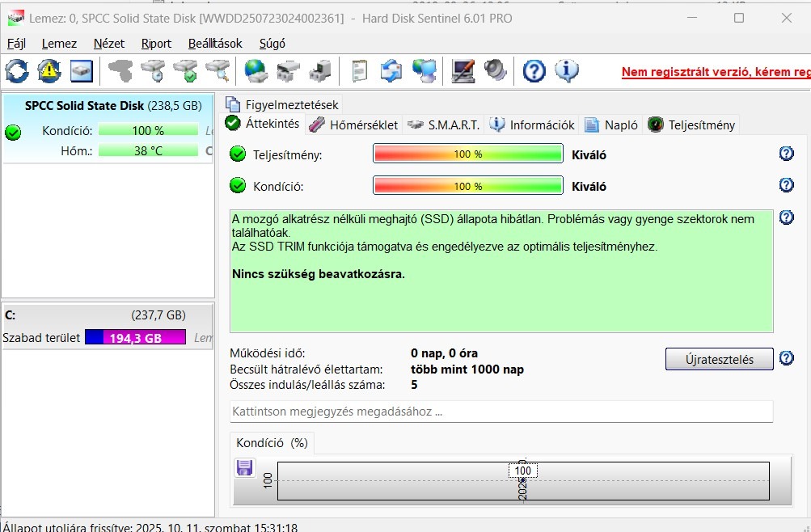This screenshot has height=532, width=811.
Task: Click the blue arrows envelope toolbar icon
Action: pos(391,71)
